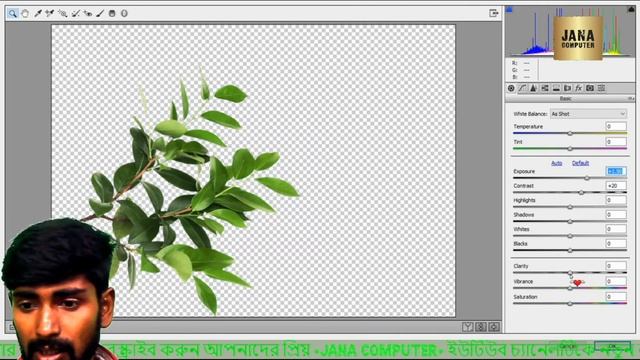
Task: Open the Detail panel tab
Action: click(x=533, y=88)
